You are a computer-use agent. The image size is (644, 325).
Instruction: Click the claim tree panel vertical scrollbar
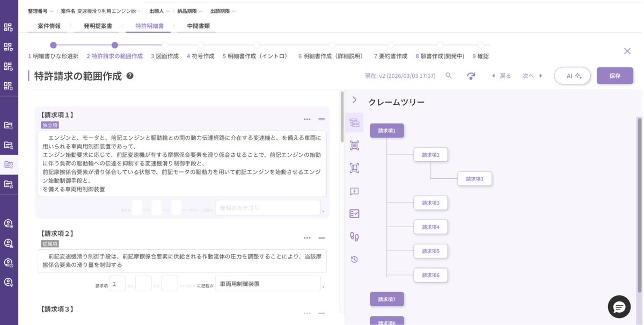(639, 204)
